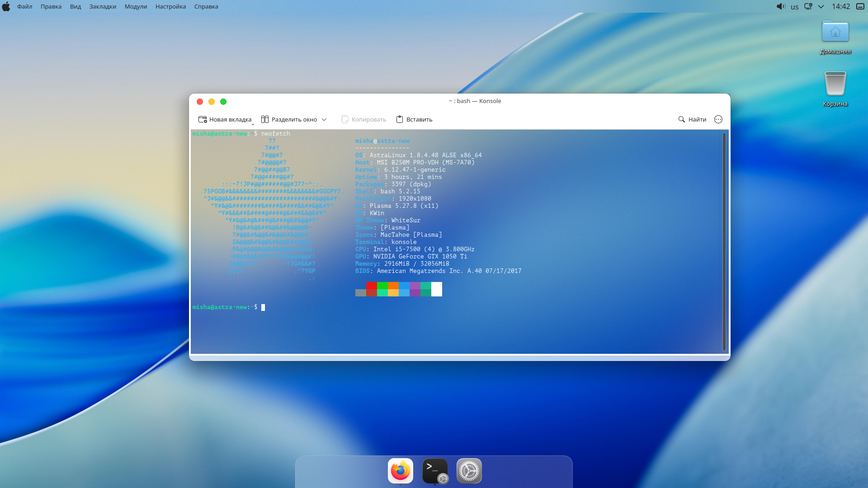The height and width of the screenshot is (488, 868).
Task: Click the network tray icon
Action: (x=808, y=7)
